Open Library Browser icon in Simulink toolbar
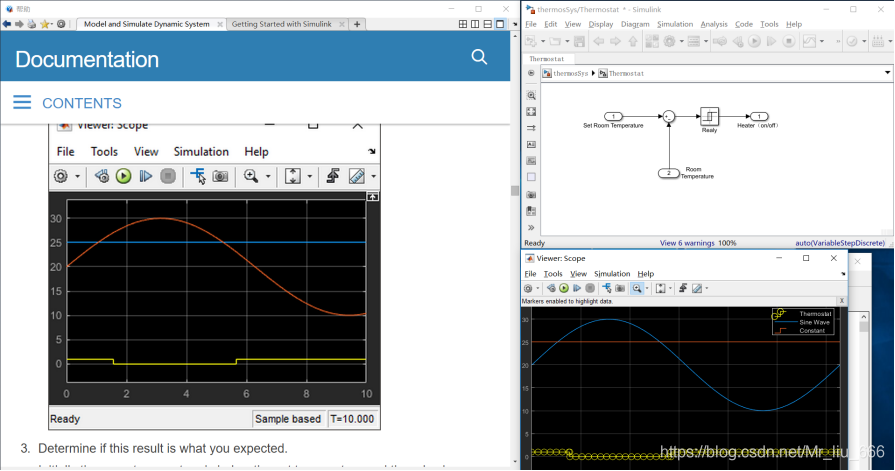The image size is (895, 471). [x=652, y=41]
